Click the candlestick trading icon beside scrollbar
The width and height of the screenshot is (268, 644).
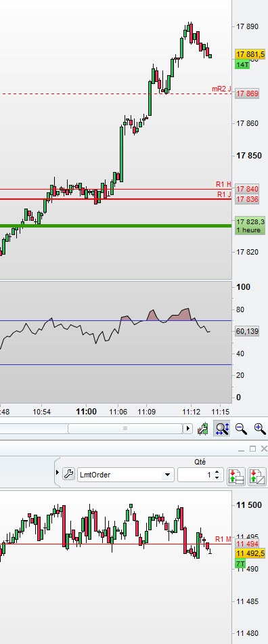click(202, 429)
